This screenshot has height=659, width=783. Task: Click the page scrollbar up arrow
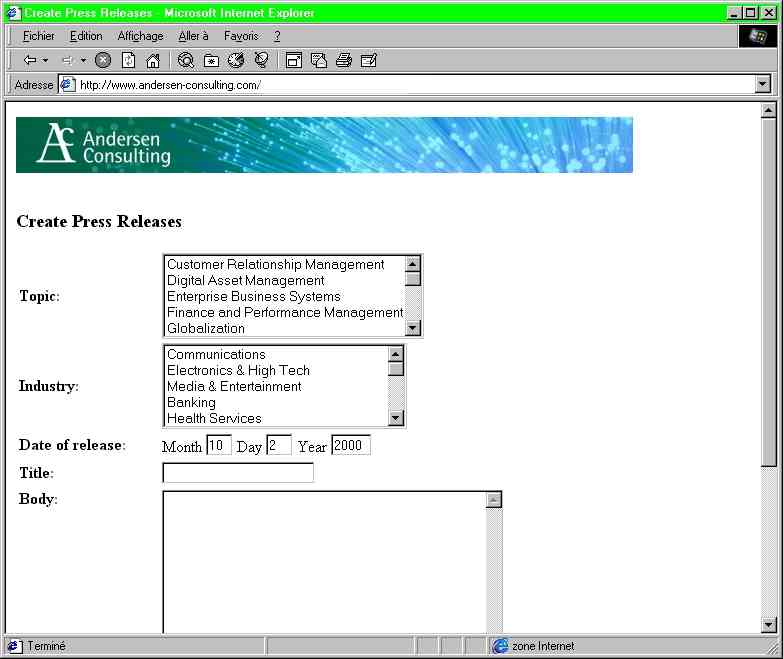769,110
